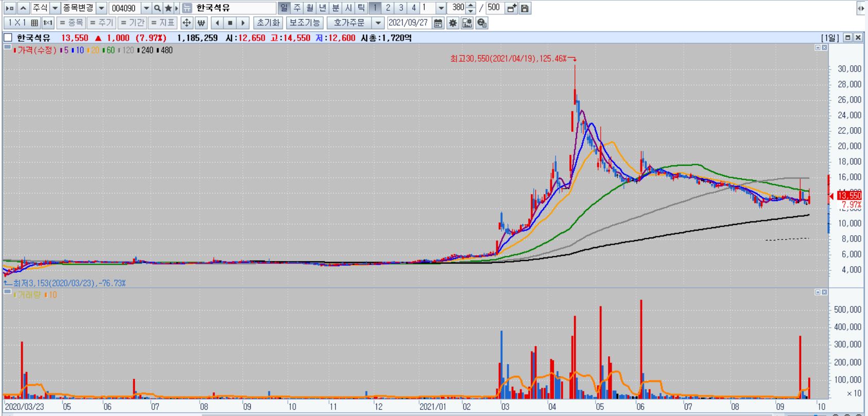The width and height of the screenshot is (868, 416).
Task: Click the 가격(수정) price indicator label
Action: [34, 50]
